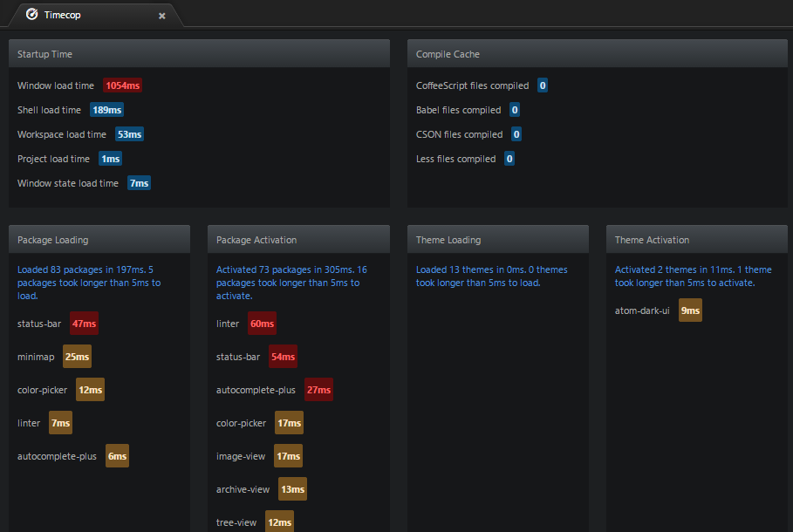Close the Timecop tab
Screen dimensions: 793x532
(162, 16)
